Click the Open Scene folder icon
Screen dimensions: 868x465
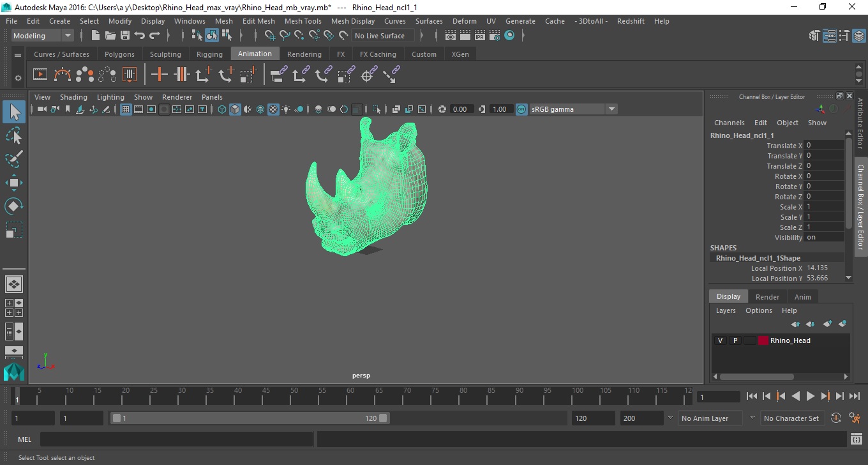click(x=110, y=36)
